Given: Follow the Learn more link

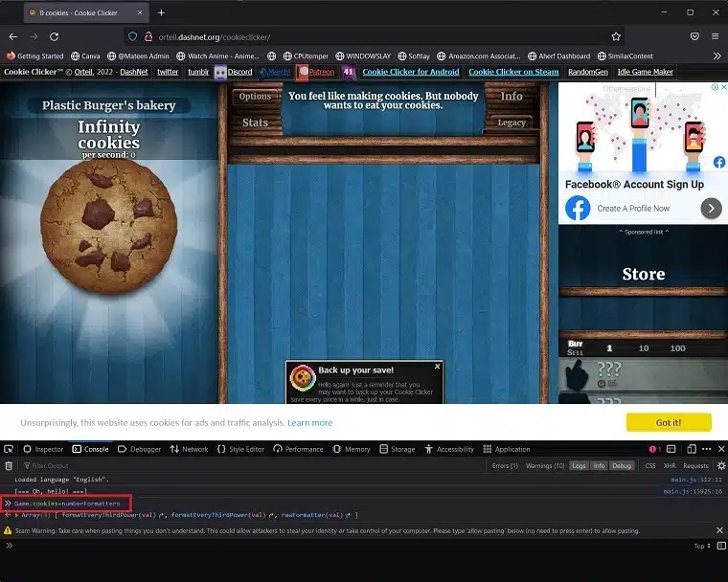Looking at the screenshot, I should (x=309, y=422).
